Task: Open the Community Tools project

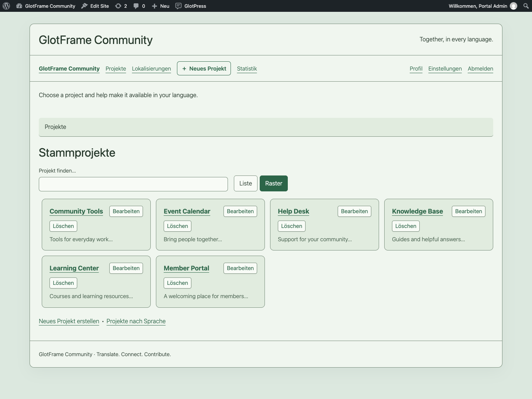Action: (76, 211)
